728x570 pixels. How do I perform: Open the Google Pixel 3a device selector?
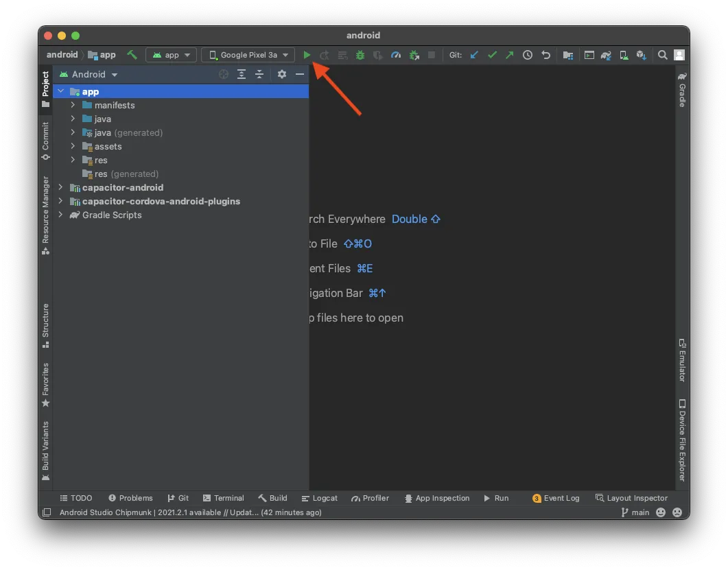click(x=247, y=55)
